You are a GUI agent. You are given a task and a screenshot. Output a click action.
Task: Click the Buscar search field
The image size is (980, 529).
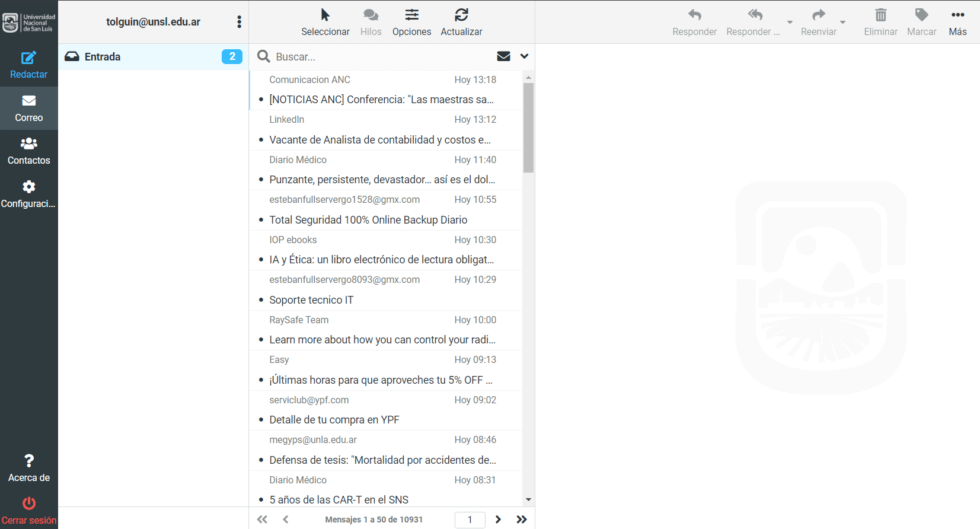(382, 57)
